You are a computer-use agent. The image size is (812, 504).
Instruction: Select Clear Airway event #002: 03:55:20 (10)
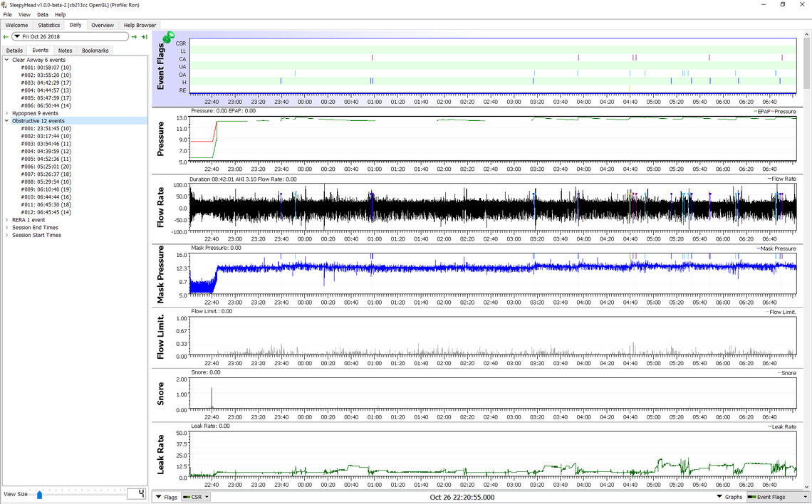click(x=46, y=75)
